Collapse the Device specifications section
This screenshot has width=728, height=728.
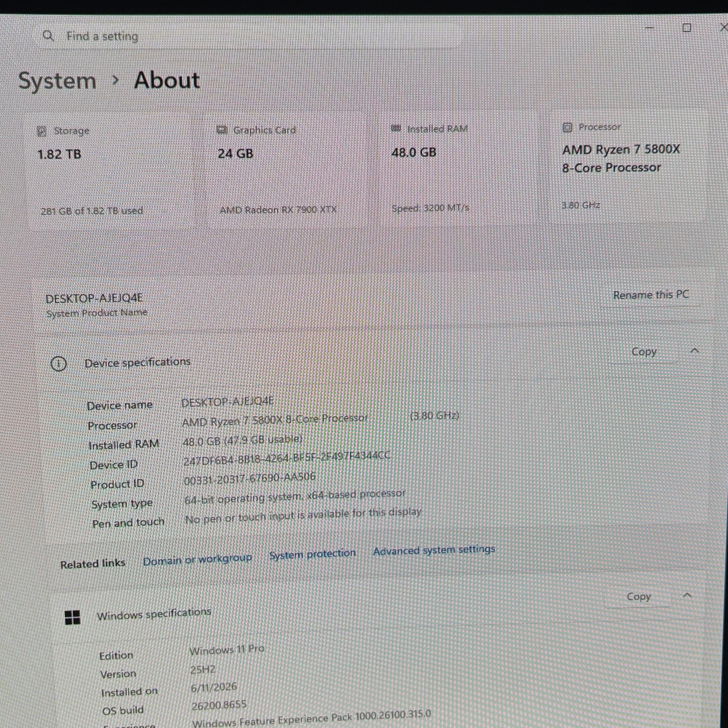click(695, 351)
